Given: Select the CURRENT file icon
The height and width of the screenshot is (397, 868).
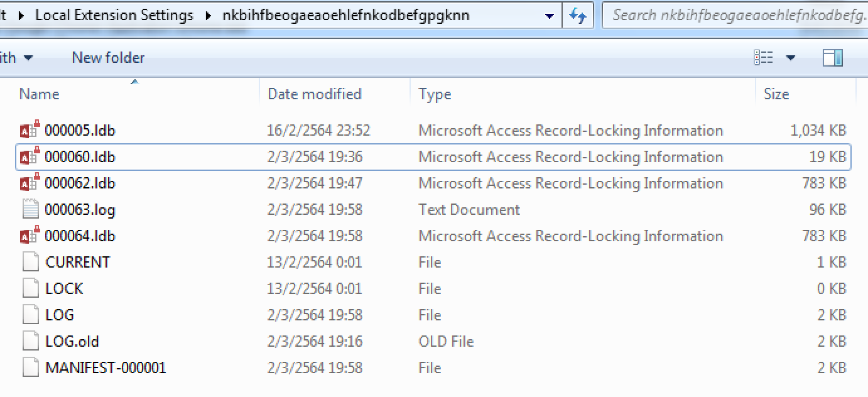Looking at the screenshot, I should click(x=30, y=262).
